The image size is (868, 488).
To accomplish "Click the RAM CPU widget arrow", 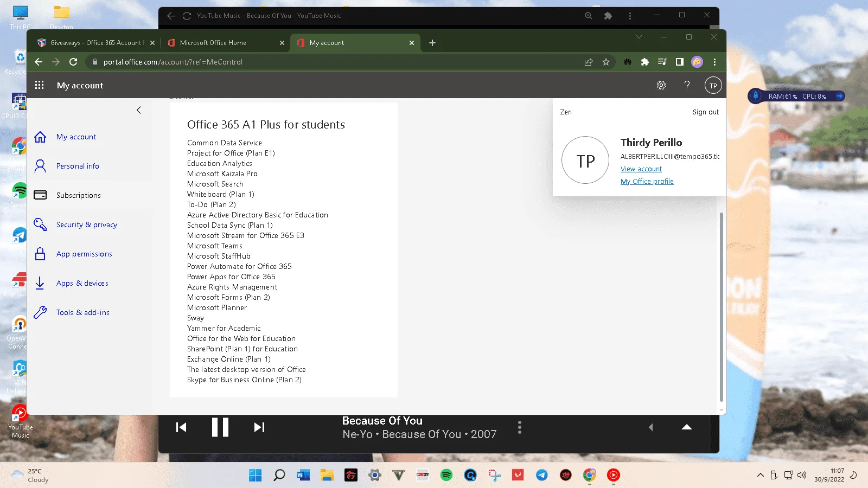I will click(839, 96).
